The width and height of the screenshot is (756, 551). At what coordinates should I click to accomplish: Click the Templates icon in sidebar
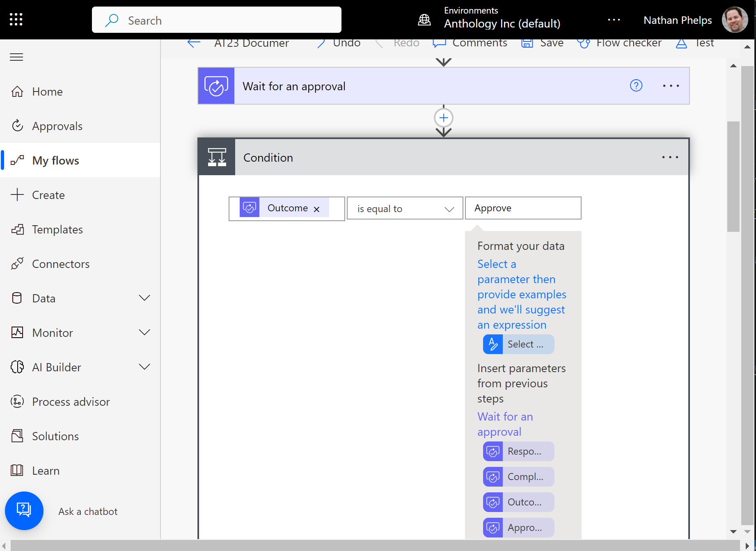(17, 229)
